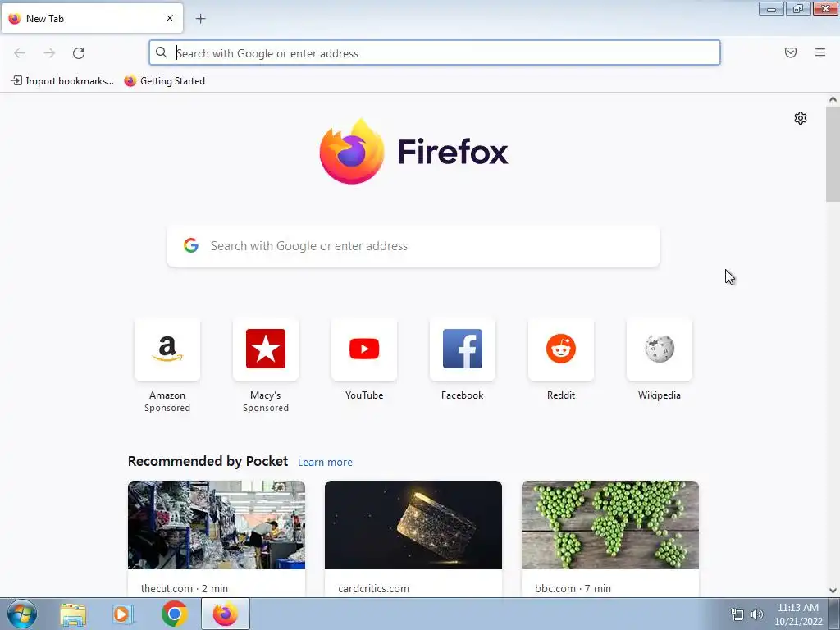The image size is (840, 630).
Task: Click the thecut.com · 2 min label
Action: point(185,588)
